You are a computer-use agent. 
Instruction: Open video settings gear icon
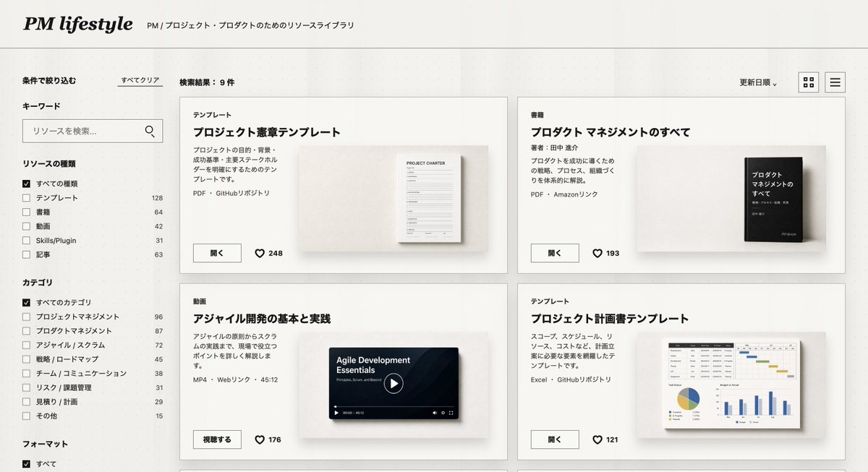(x=443, y=413)
